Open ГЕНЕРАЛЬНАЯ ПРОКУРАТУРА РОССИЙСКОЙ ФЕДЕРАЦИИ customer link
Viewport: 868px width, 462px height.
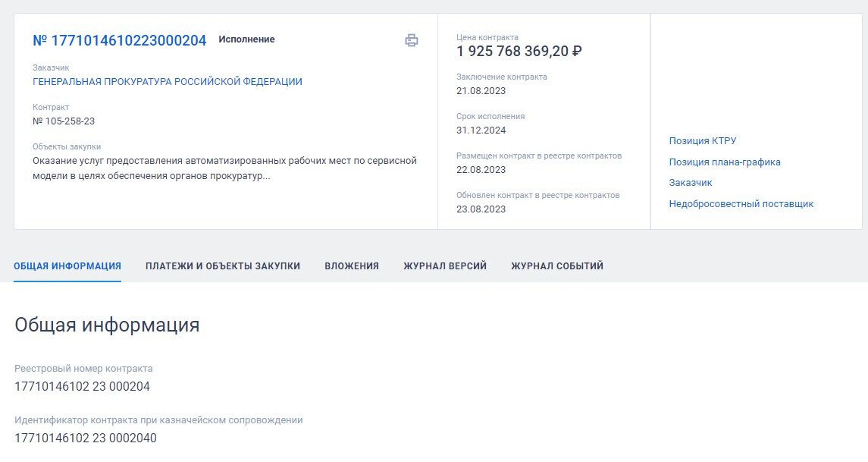(x=168, y=81)
